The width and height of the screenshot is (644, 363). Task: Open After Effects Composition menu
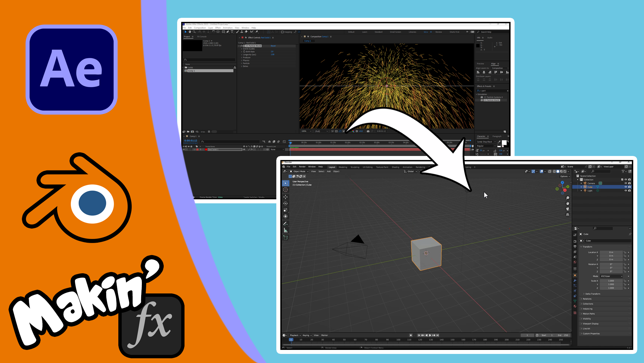[x=200, y=28]
